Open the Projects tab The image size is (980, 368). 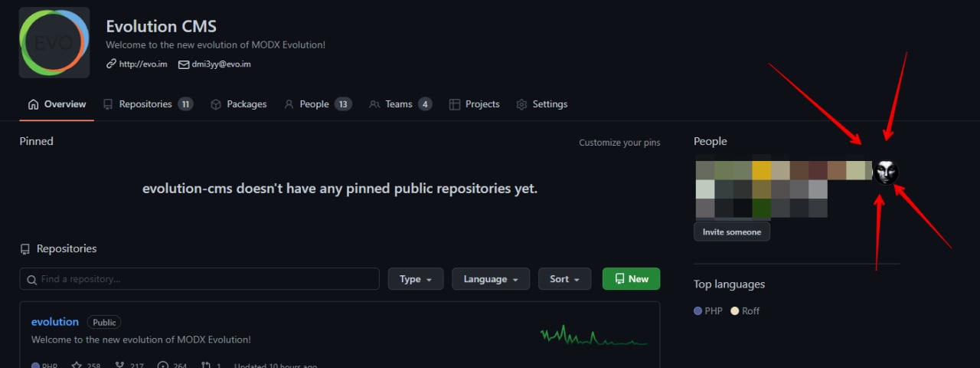(474, 104)
